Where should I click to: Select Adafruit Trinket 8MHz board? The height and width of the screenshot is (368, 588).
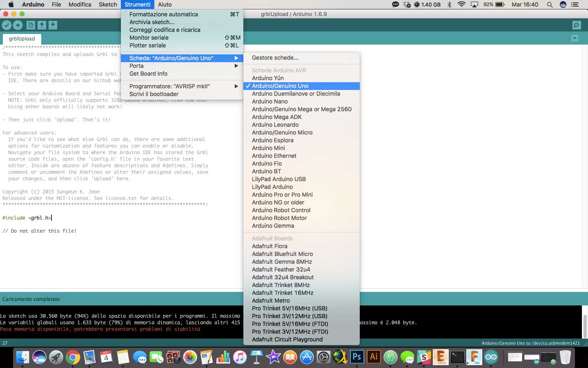tap(301, 285)
